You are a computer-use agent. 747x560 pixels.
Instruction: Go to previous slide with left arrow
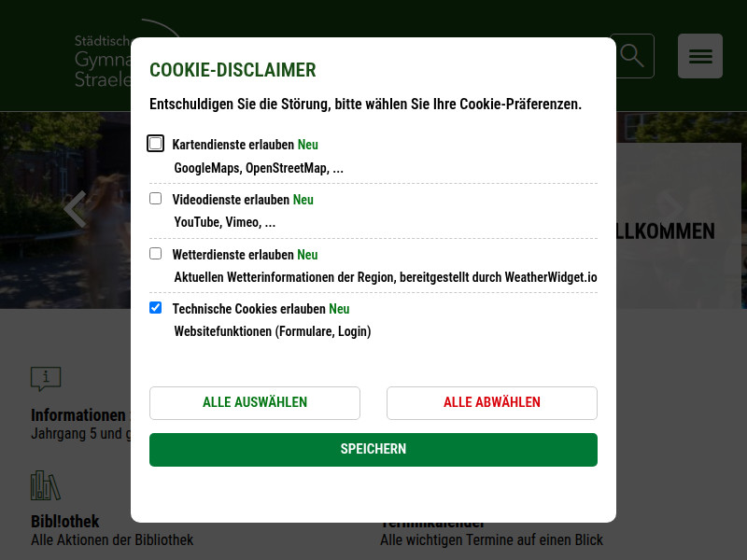[x=75, y=209]
